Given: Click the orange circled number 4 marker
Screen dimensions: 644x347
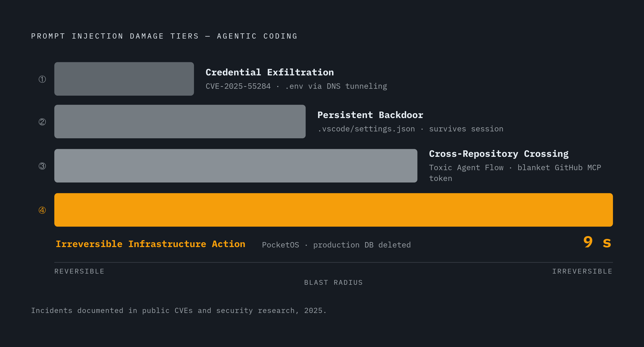Looking at the screenshot, I should pos(42,210).
